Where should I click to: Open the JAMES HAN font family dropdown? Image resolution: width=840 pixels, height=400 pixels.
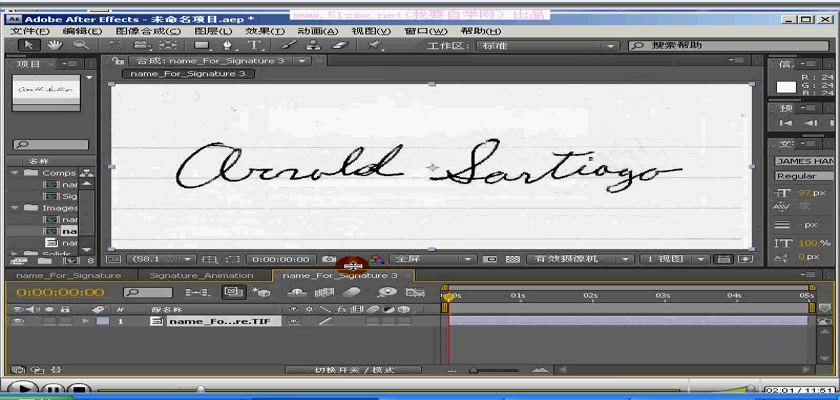click(804, 161)
